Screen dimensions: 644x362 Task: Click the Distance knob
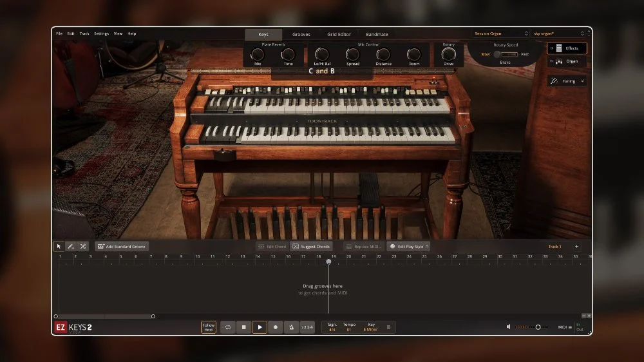[x=383, y=54]
